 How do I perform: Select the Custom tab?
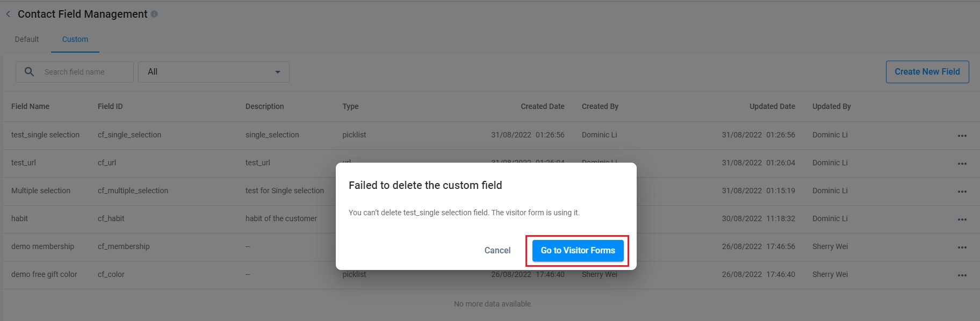coord(75,39)
